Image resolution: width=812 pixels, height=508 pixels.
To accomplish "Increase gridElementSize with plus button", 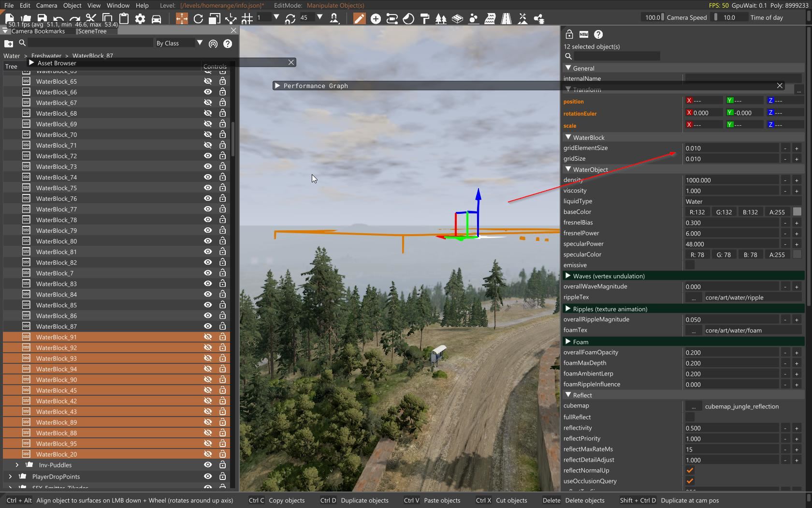I will [x=797, y=148].
